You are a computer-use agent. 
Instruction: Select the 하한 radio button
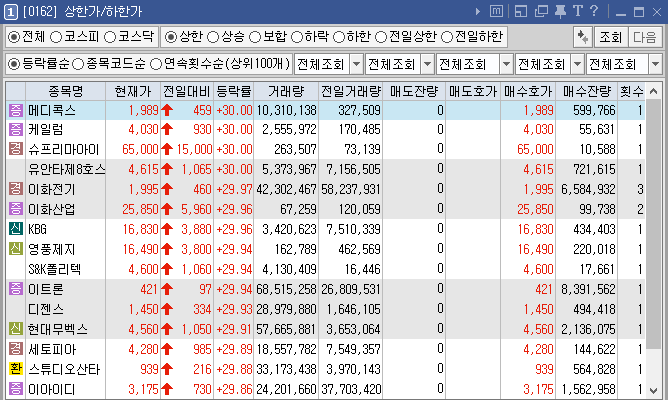(339, 37)
